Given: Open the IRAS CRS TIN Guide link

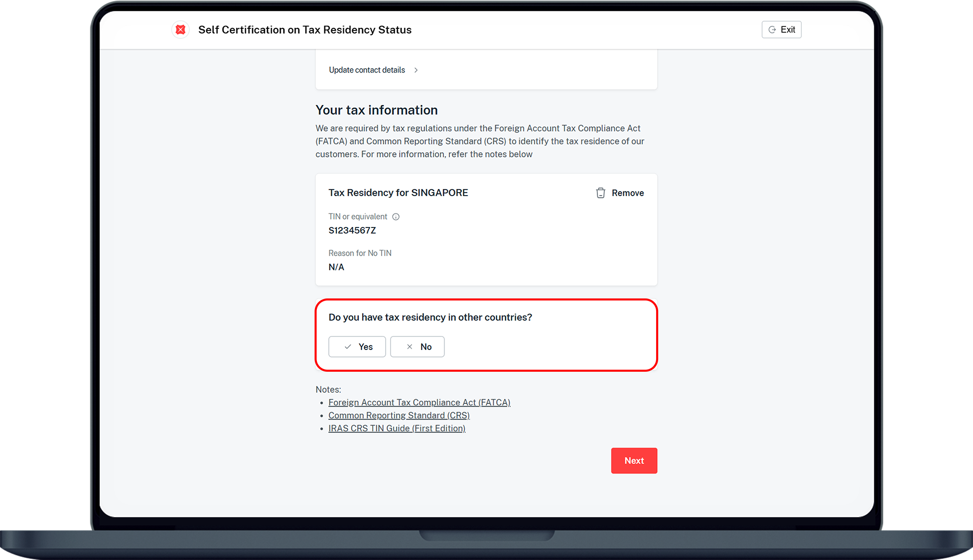Looking at the screenshot, I should (x=397, y=428).
